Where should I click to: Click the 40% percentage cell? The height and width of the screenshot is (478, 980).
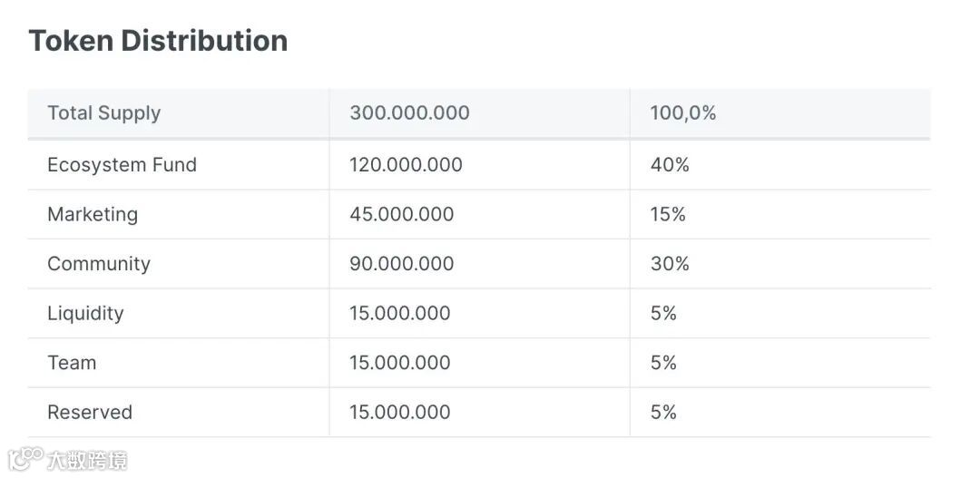coord(670,165)
